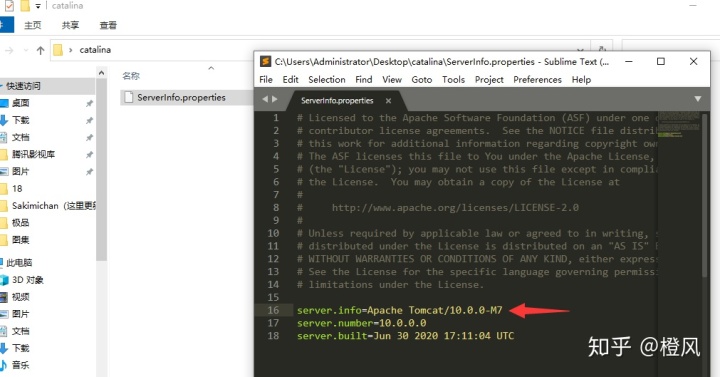Open the 主页 ribbon tab in Explorer
Viewport: 720px width, 377px height.
32,25
